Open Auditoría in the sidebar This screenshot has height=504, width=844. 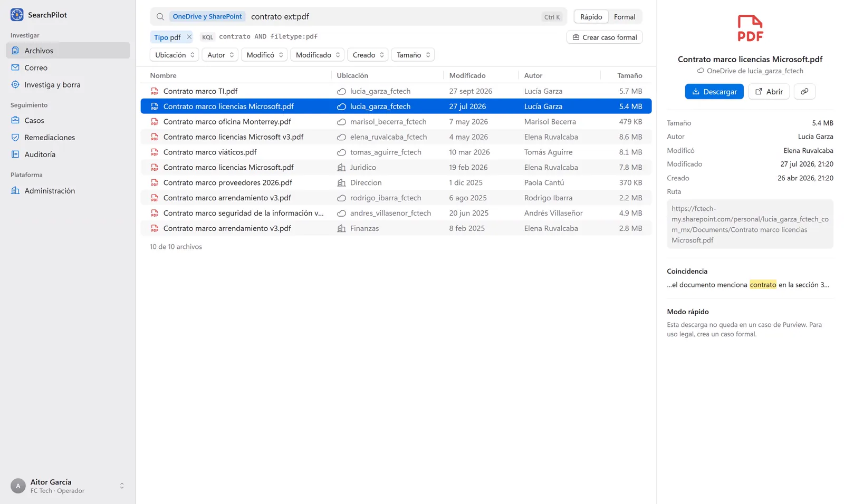[x=68, y=154]
